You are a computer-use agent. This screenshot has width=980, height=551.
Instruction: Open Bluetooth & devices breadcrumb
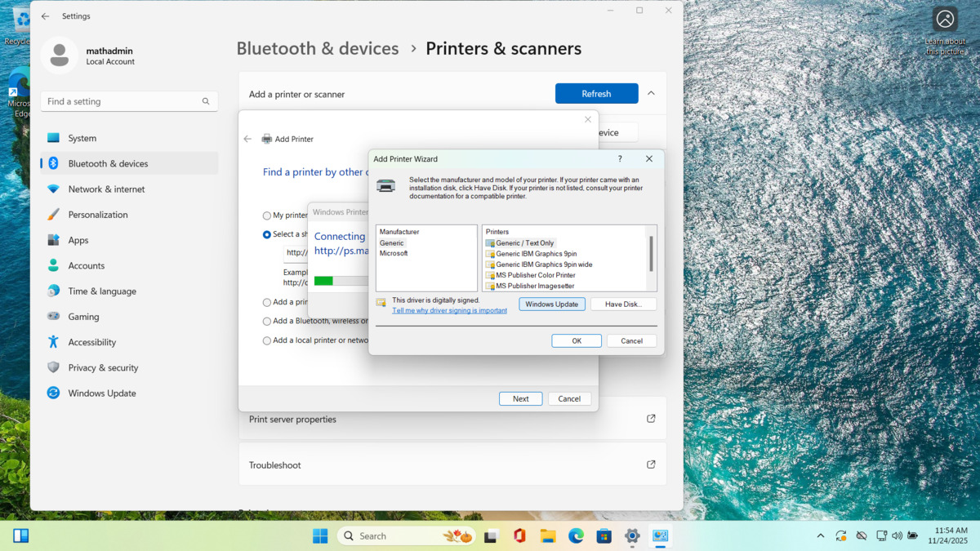pos(318,48)
